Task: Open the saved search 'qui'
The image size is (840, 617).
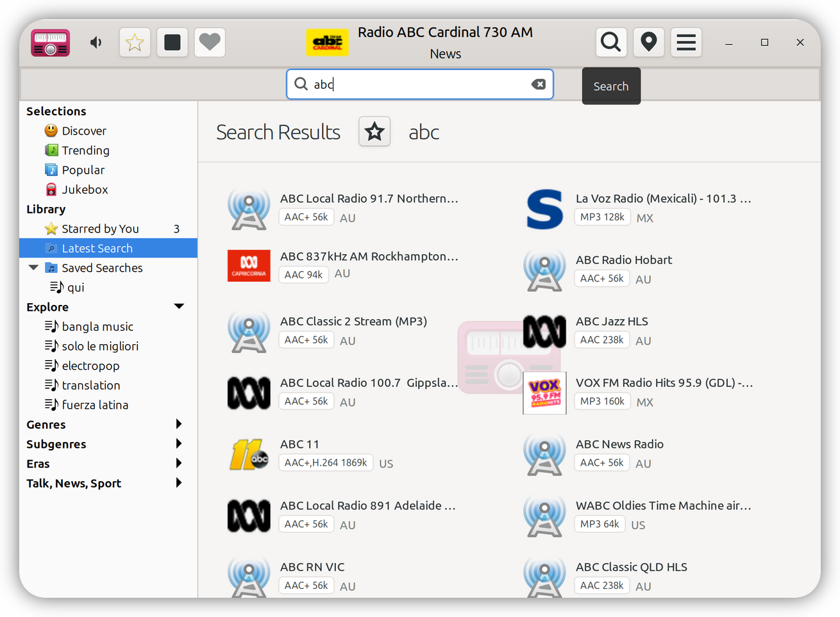Action: [x=76, y=288]
